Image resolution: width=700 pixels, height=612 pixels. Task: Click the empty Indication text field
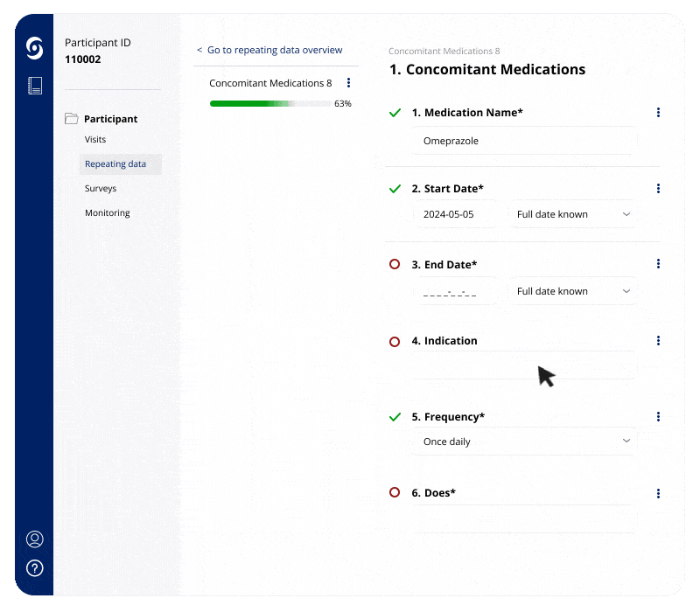coord(523,365)
